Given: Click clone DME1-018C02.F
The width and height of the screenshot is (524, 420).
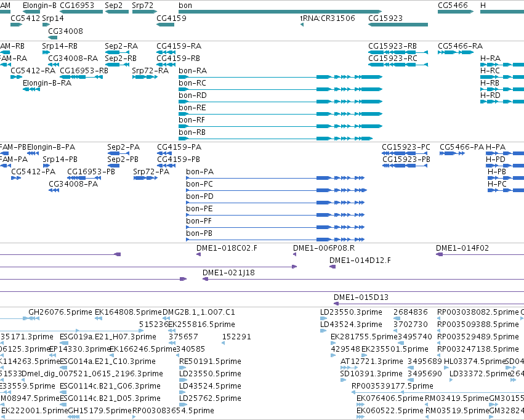Looking at the screenshot, I should point(198,254).
